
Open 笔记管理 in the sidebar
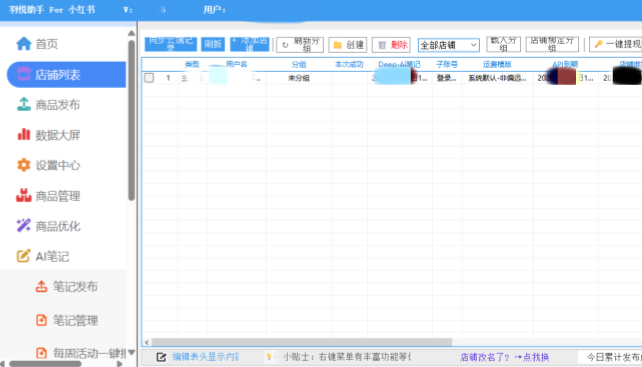click(66, 320)
